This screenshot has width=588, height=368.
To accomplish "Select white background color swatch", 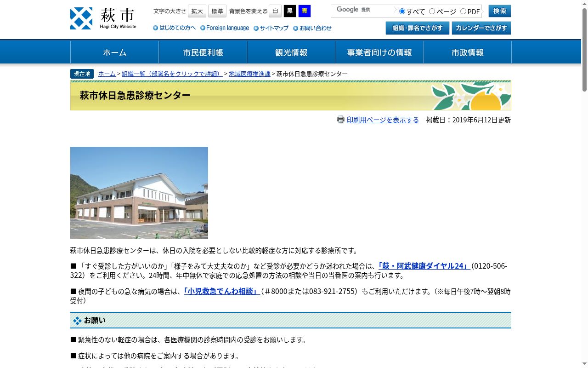I will point(275,11).
